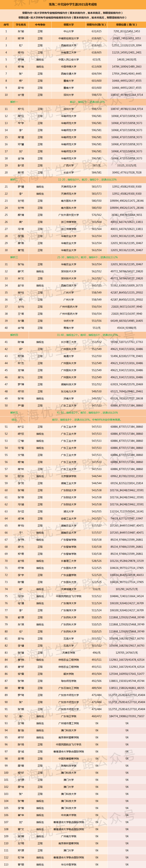Click the 中考身份 column header

click(40, 25)
